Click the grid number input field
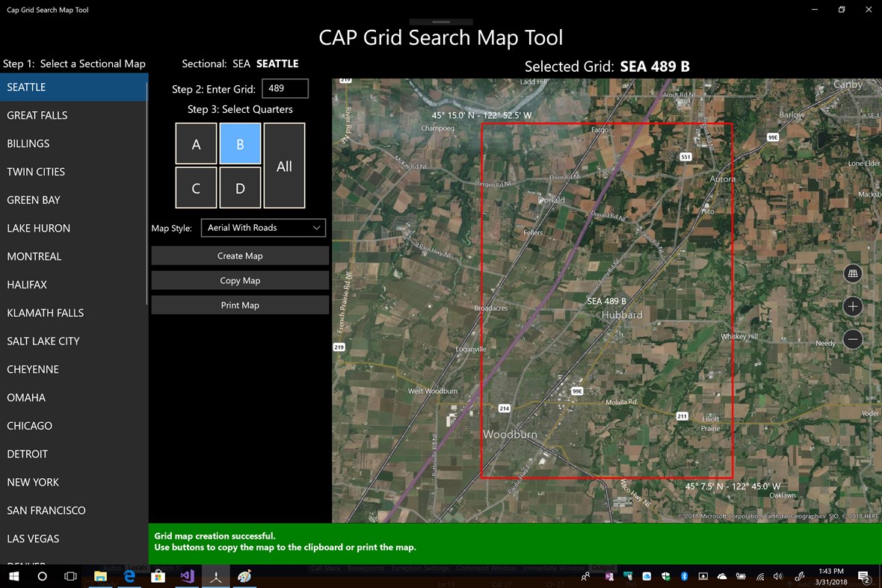The height and width of the screenshot is (588, 882). [285, 88]
